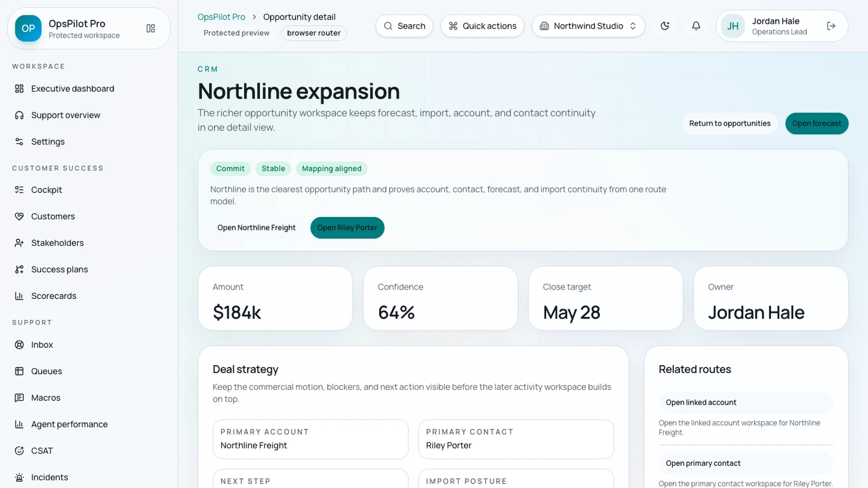Click the Northwind Studio building icon
Viewport: 868px width, 488px height.
click(544, 26)
